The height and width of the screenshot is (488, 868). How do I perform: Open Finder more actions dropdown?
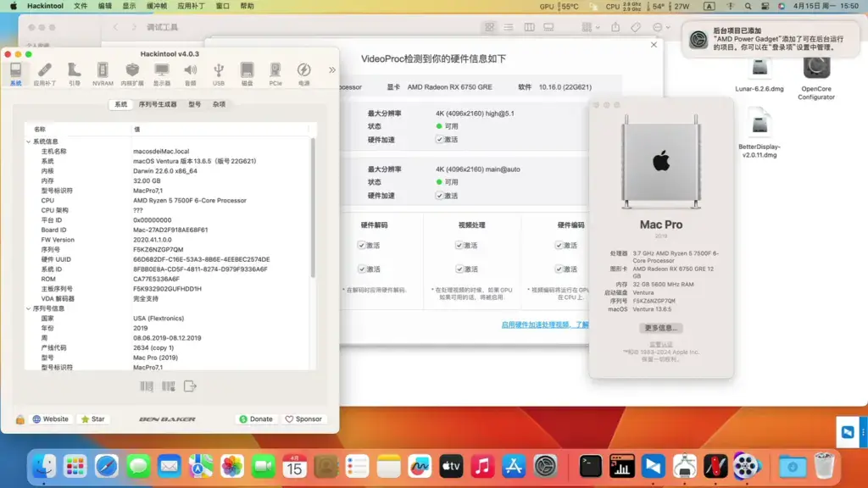661,27
